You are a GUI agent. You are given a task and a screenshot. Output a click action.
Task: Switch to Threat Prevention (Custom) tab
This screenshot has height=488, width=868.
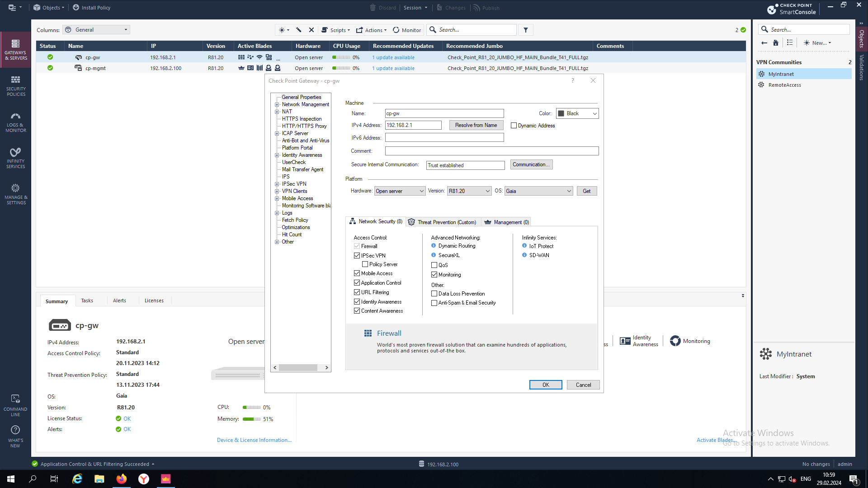[x=443, y=222]
